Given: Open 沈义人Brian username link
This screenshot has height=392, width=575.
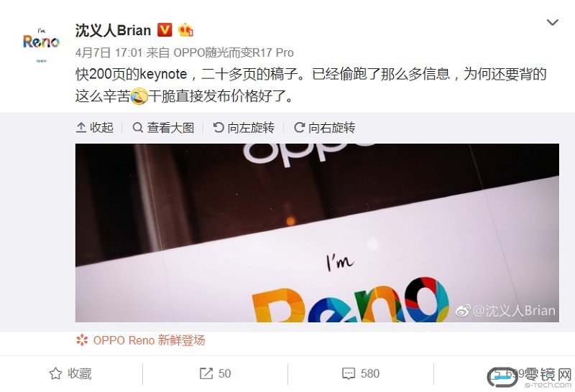Looking at the screenshot, I should 113,30.
